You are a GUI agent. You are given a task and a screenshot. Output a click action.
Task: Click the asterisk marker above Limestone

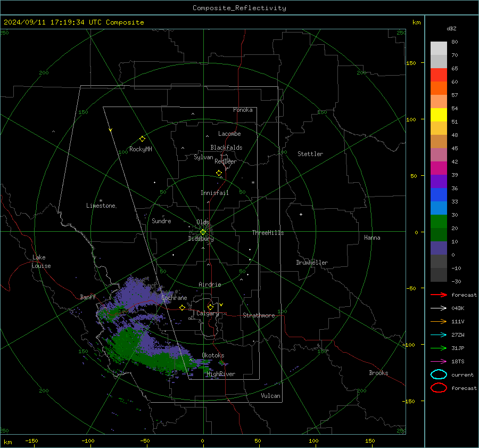101,201
